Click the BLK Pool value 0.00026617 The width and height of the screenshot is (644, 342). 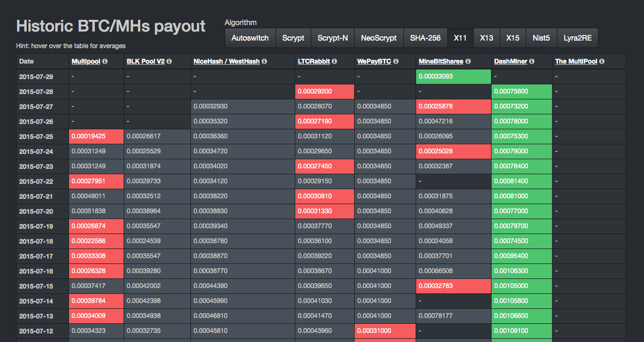[158, 136]
